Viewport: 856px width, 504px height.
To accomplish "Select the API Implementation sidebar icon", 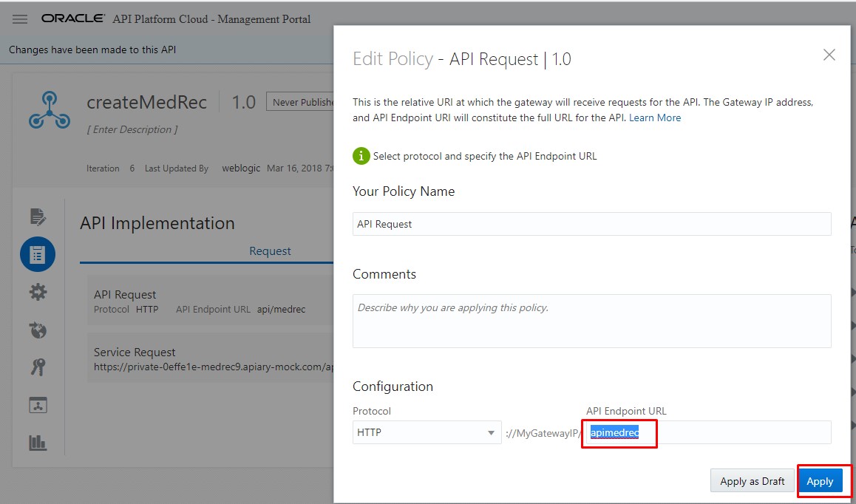I will tap(38, 254).
